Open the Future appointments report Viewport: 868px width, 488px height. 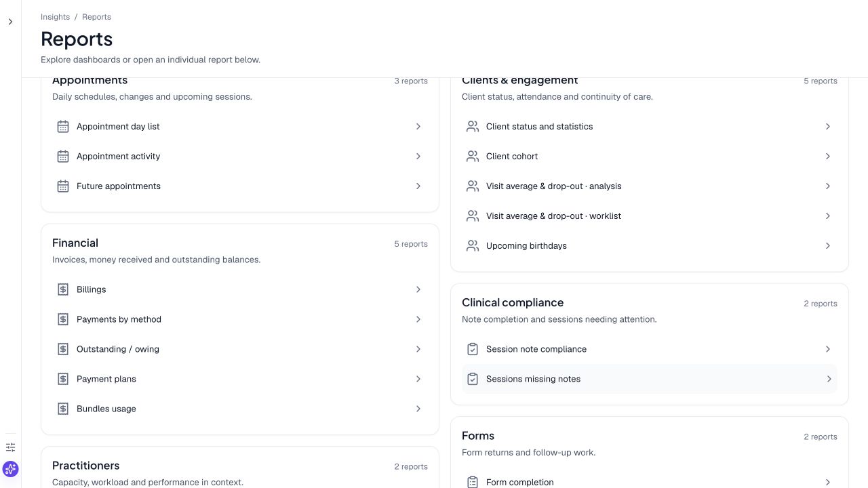tap(240, 186)
